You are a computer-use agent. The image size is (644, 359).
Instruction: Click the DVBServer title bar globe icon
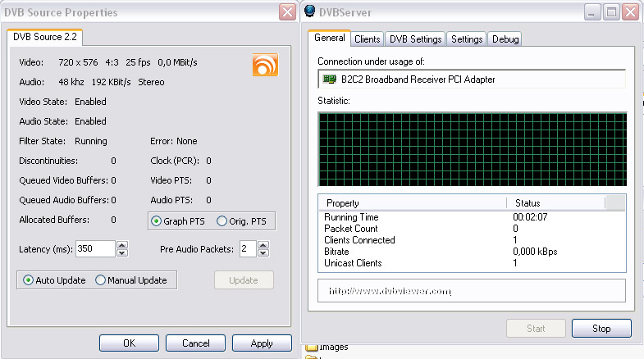pyautogui.click(x=310, y=11)
